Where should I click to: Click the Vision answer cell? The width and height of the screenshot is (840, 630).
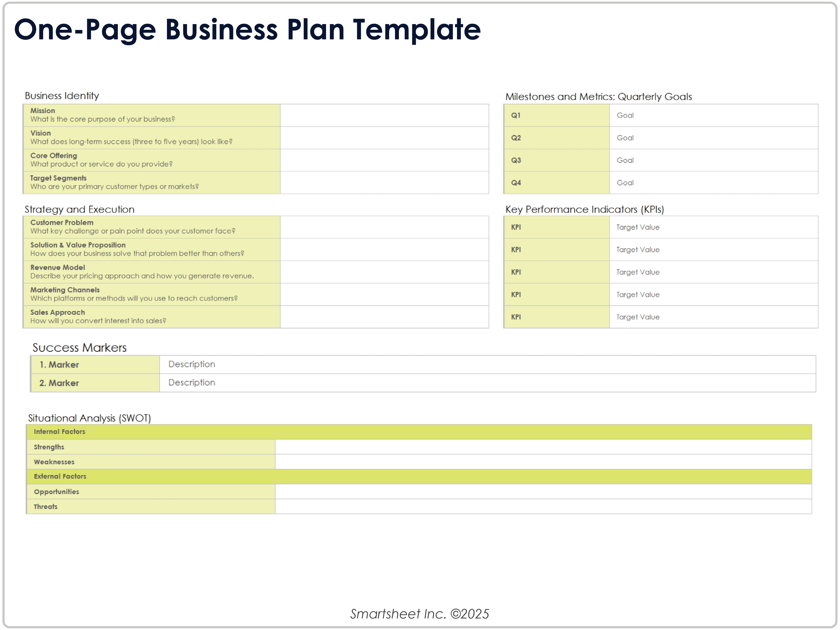(x=384, y=137)
